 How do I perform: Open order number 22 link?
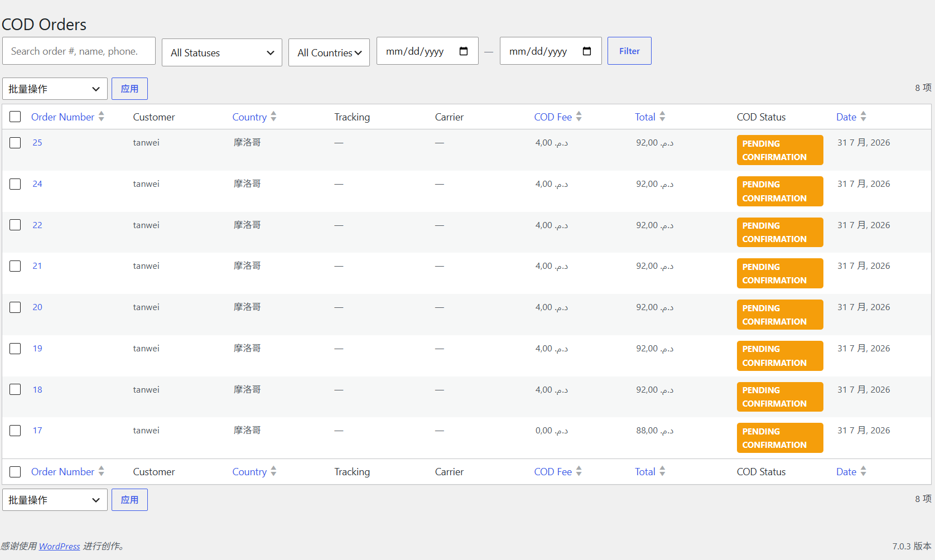pyautogui.click(x=37, y=225)
